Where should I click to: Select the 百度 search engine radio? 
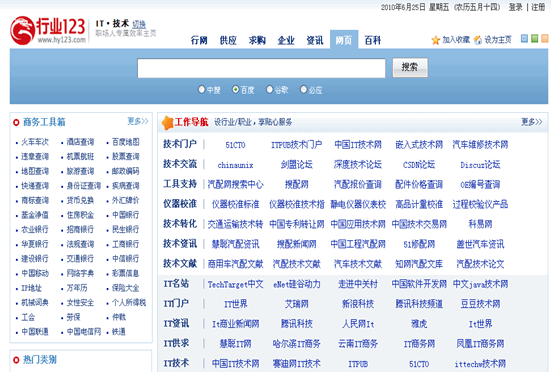tap(235, 90)
